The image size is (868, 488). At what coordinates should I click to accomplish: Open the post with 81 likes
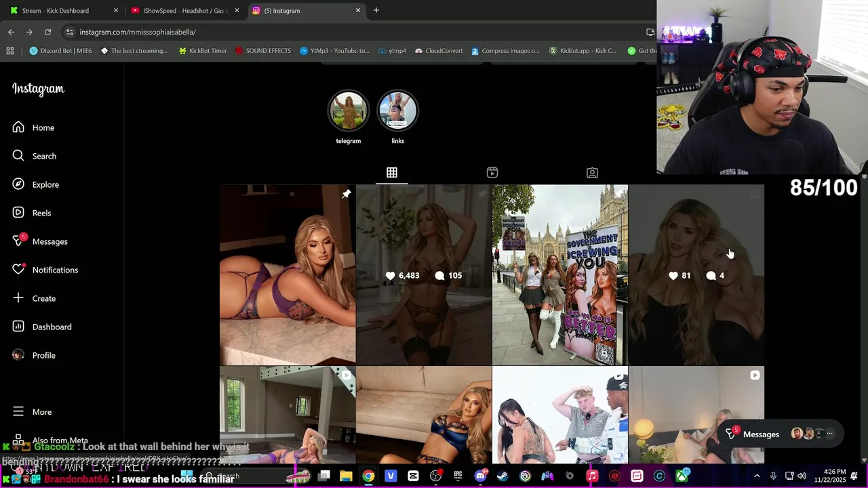click(x=696, y=275)
